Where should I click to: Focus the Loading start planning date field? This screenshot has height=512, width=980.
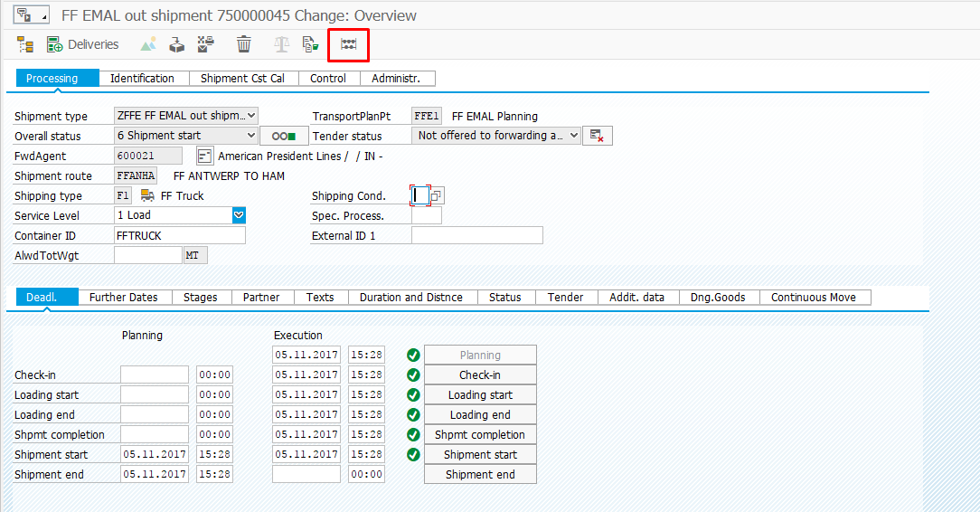pyautogui.click(x=155, y=395)
